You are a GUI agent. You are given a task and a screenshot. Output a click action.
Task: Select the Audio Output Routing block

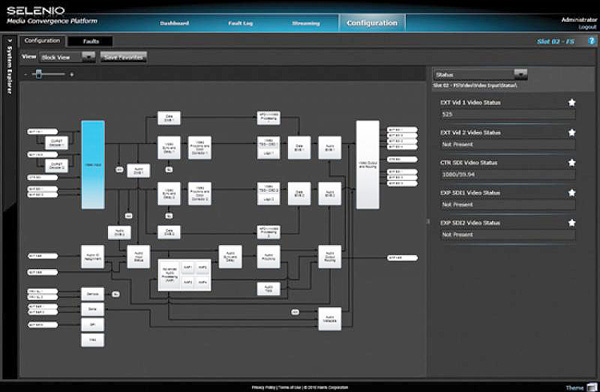pos(329,256)
